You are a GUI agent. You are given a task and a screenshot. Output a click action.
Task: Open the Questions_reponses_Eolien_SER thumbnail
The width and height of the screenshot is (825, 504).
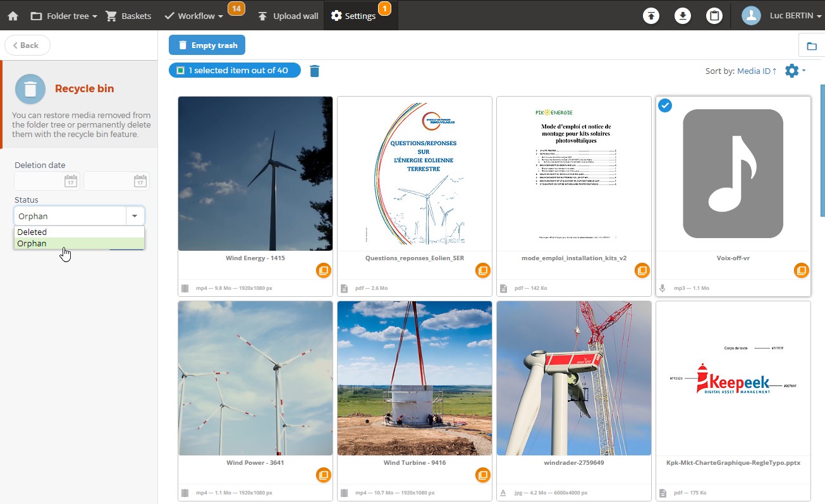click(415, 174)
